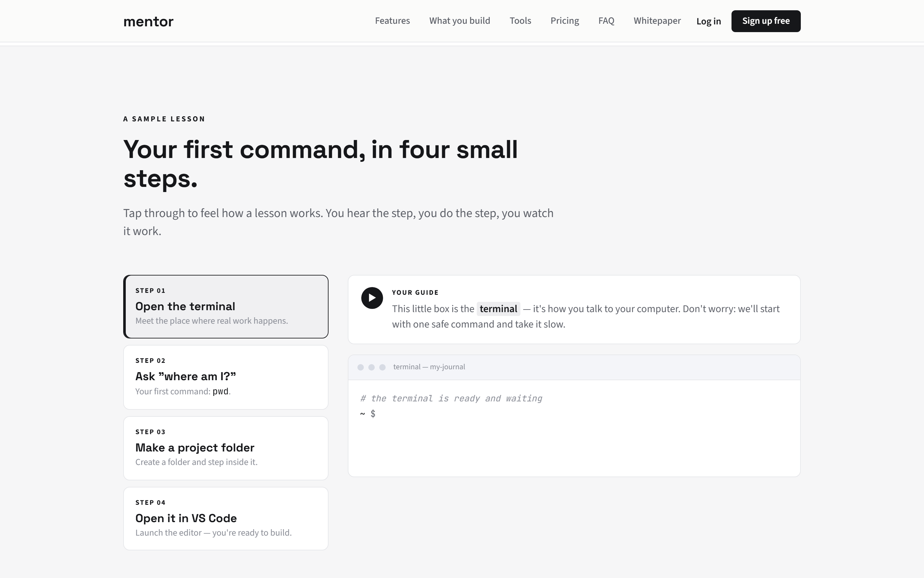Screen dimensions: 924x578
Task: Click the '# the terminal is ready and waiting' comment
Action: (x=451, y=398)
